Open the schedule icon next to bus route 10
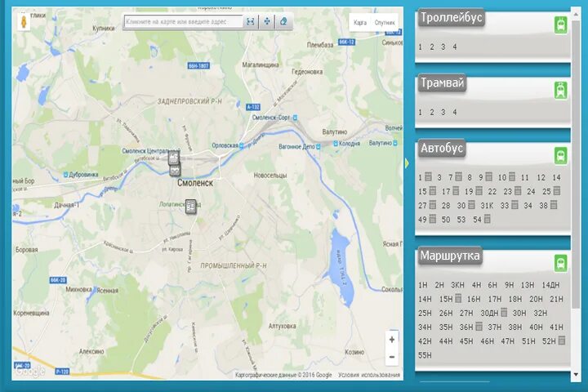Viewport: 588px width, 392px height. pyautogui.click(x=512, y=176)
